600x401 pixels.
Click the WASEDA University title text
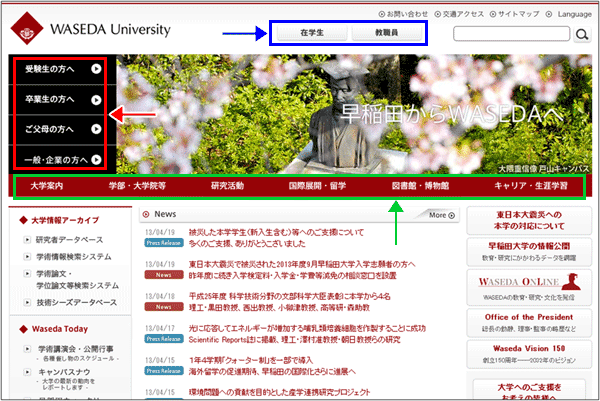click(110, 29)
